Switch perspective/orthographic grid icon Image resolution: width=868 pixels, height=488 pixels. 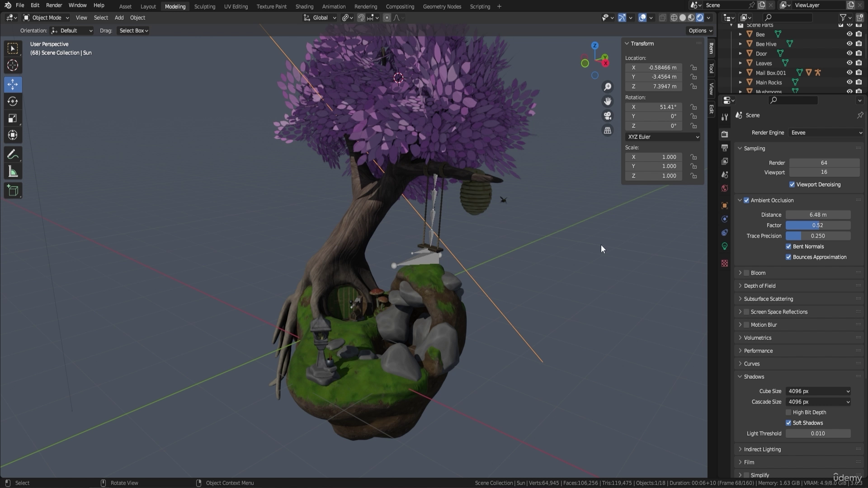608,130
